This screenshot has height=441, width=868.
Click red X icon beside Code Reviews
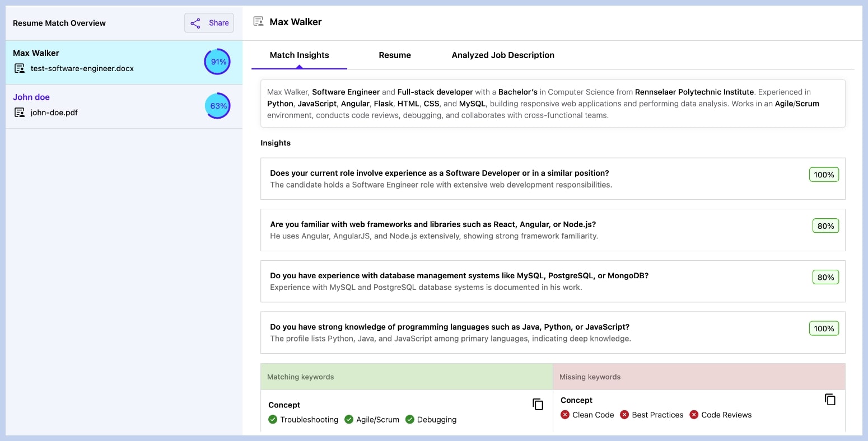tap(694, 415)
